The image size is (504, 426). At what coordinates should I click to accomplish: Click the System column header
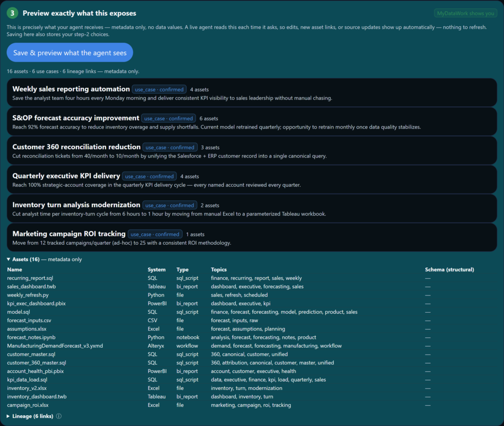point(157,269)
